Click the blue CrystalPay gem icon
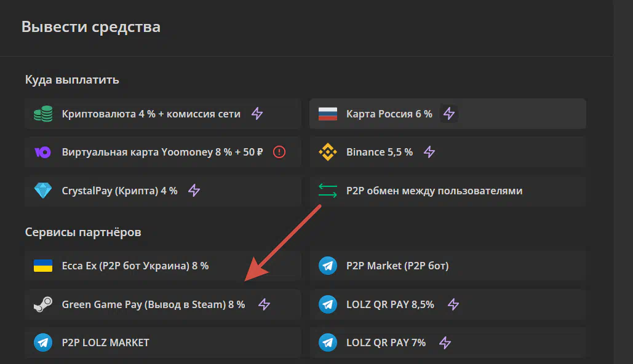 [43, 191]
